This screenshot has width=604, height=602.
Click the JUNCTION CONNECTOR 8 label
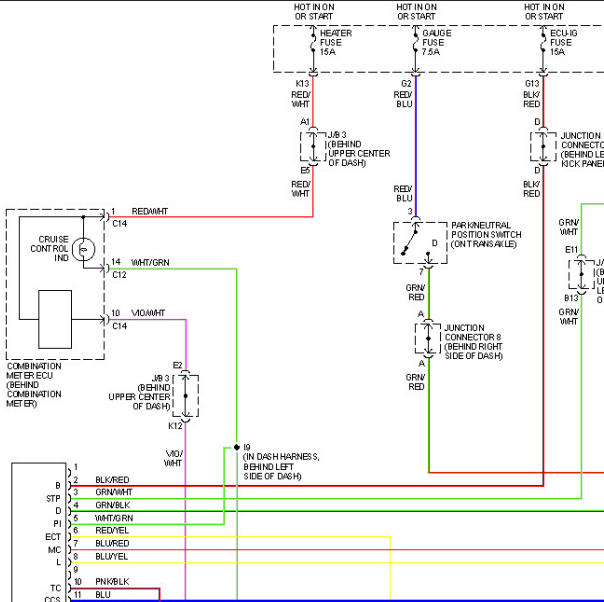point(473,342)
